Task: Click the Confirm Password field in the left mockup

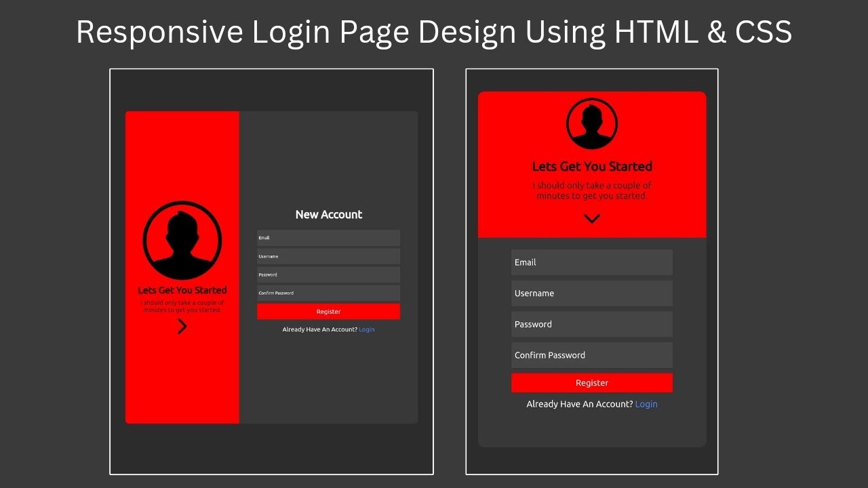Action: coord(328,293)
